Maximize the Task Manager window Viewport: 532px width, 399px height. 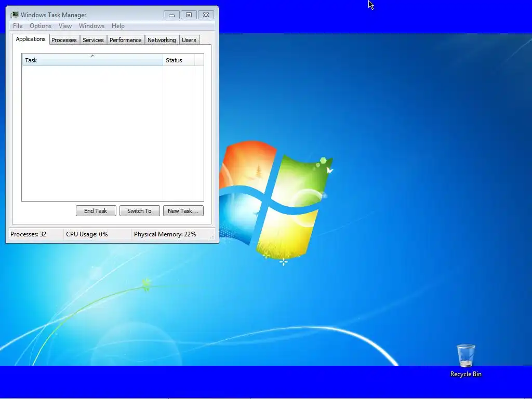(189, 15)
